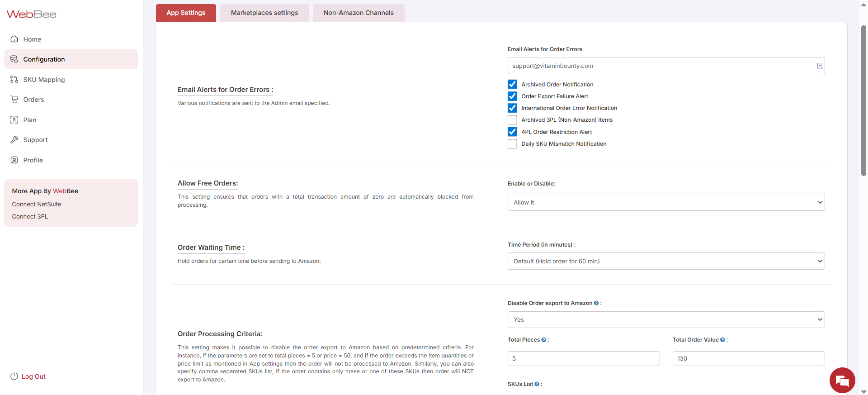868x395 pixels.
Task: Open the live chat bubble widget
Action: (842, 381)
